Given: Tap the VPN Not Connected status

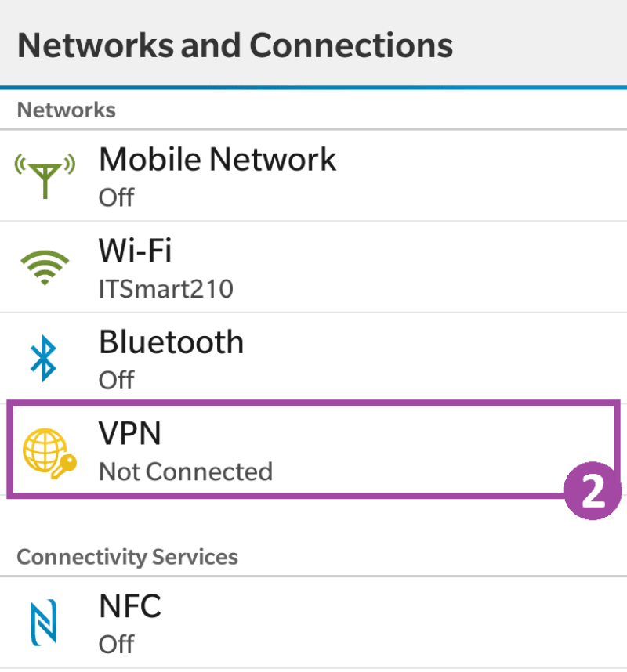Looking at the screenshot, I should click(185, 471).
